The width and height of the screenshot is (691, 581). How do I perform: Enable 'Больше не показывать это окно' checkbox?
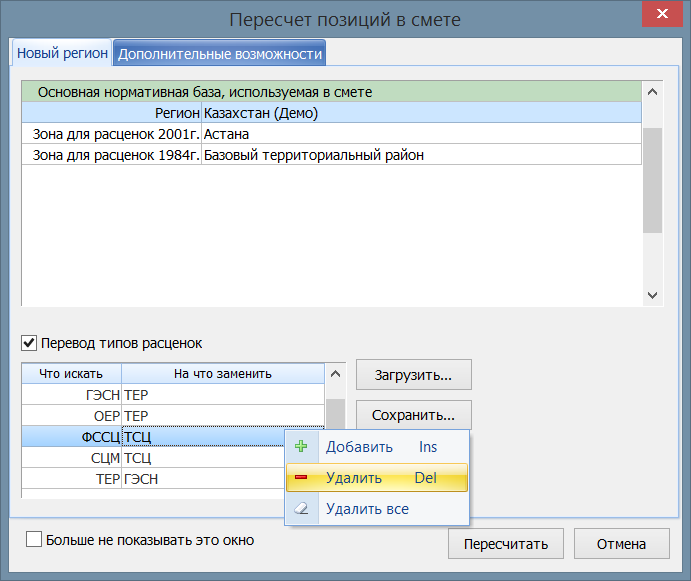pos(35,540)
